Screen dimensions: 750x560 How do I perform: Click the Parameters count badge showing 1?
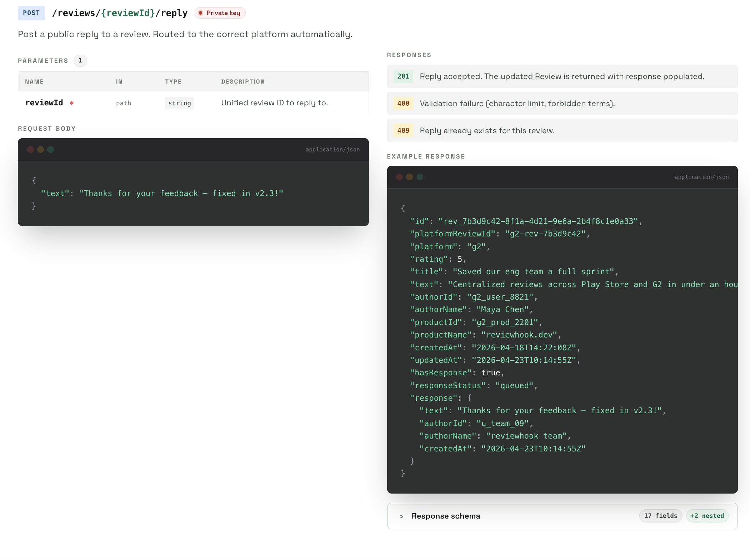[80, 60]
